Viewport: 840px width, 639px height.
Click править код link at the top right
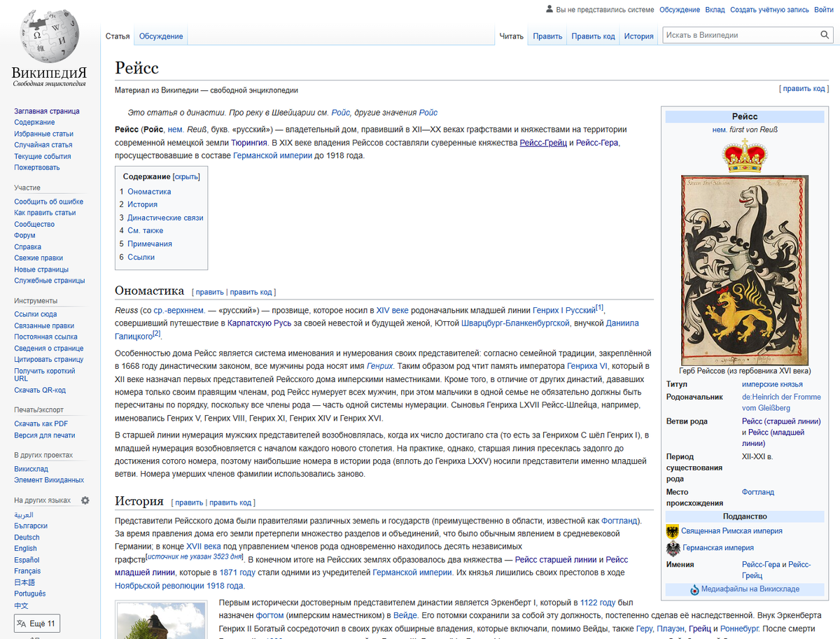pos(804,89)
